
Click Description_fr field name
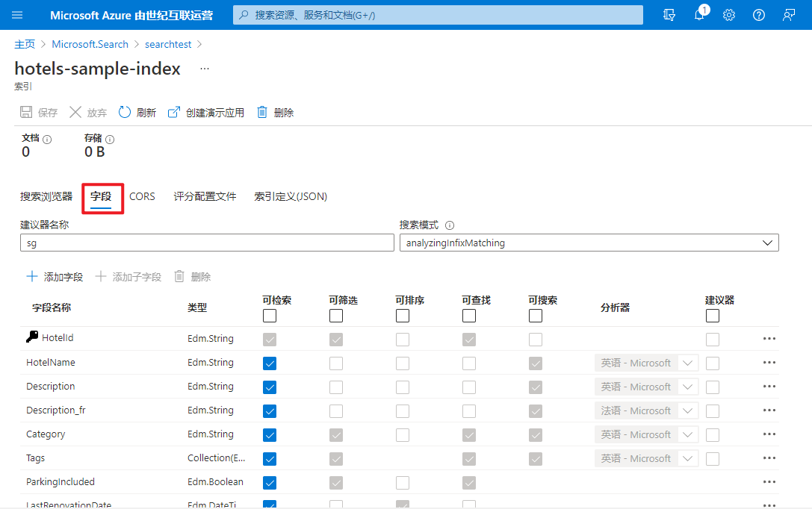tap(56, 410)
